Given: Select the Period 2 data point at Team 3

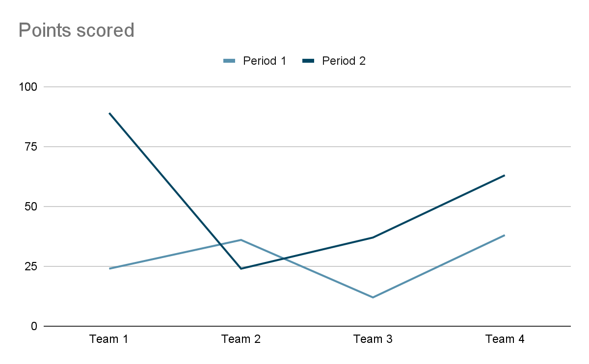Looking at the screenshot, I should (x=373, y=237).
